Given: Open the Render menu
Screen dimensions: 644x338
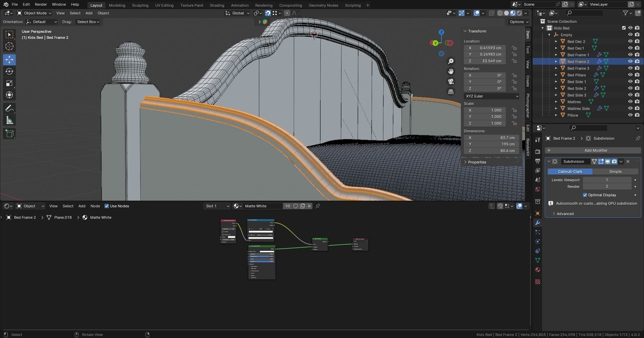Looking at the screenshot, I should pyautogui.click(x=41, y=4).
